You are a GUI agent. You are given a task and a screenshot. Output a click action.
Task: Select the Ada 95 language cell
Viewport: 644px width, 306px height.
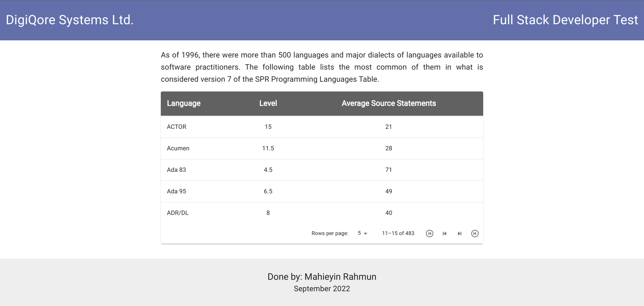(x=176, y=191)
